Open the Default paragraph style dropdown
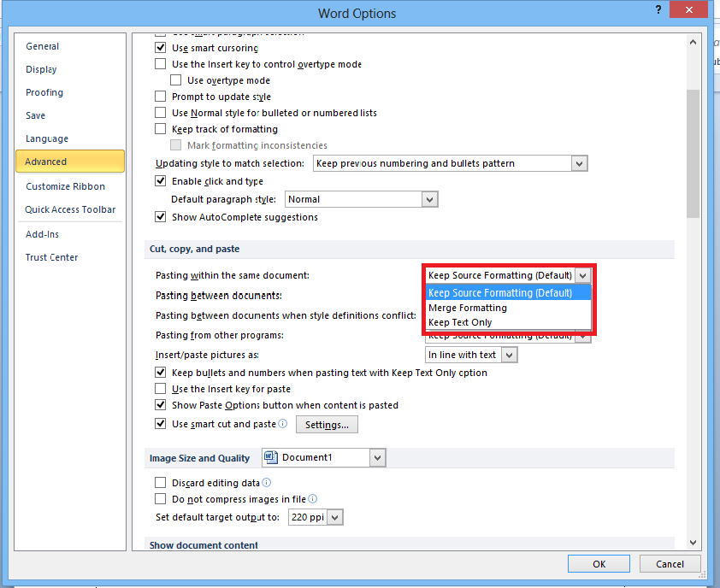 tap(430, 199)
